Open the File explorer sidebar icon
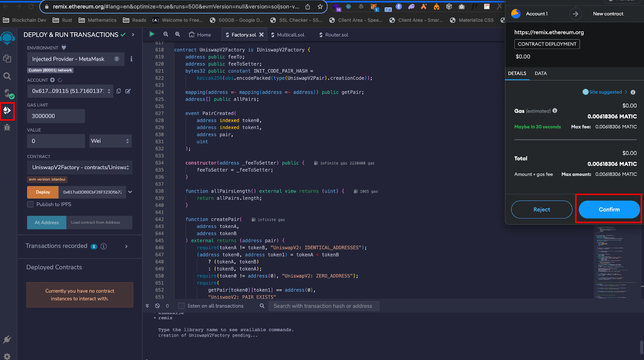Screen dimensions: 644x360 click(7, 59)
